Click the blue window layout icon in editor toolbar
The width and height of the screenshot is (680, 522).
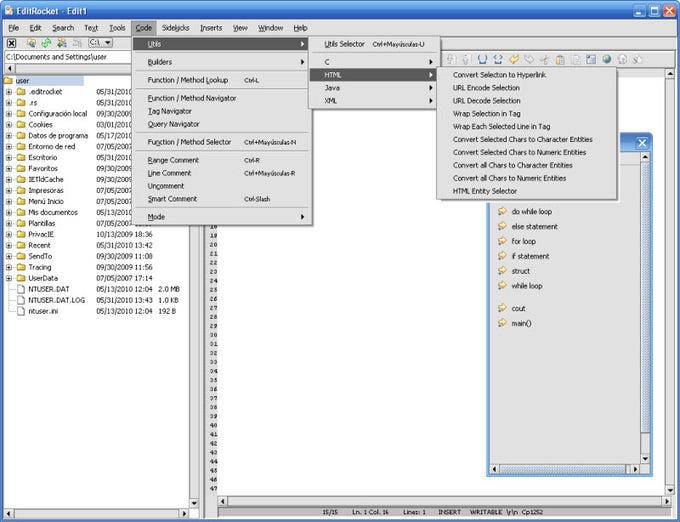(x=591, y=59)
